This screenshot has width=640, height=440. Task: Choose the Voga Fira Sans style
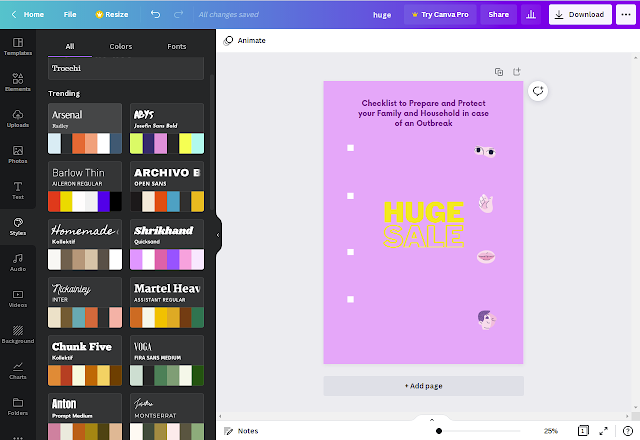pyautogui.click(x=167, y=360)
